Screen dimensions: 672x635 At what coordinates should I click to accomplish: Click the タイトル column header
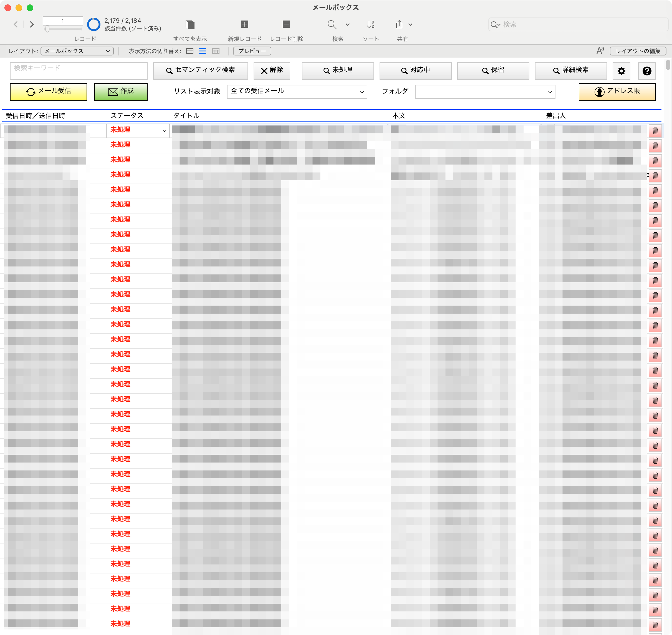[186, 116]
